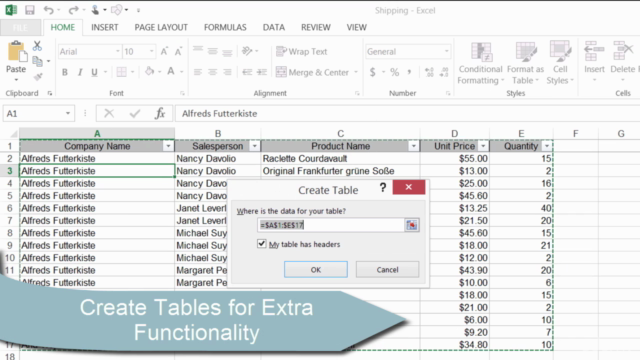The height and width of the screenshot is (360, 640).
Task: Click the Font Color A icon
Action: pos(171,72)
